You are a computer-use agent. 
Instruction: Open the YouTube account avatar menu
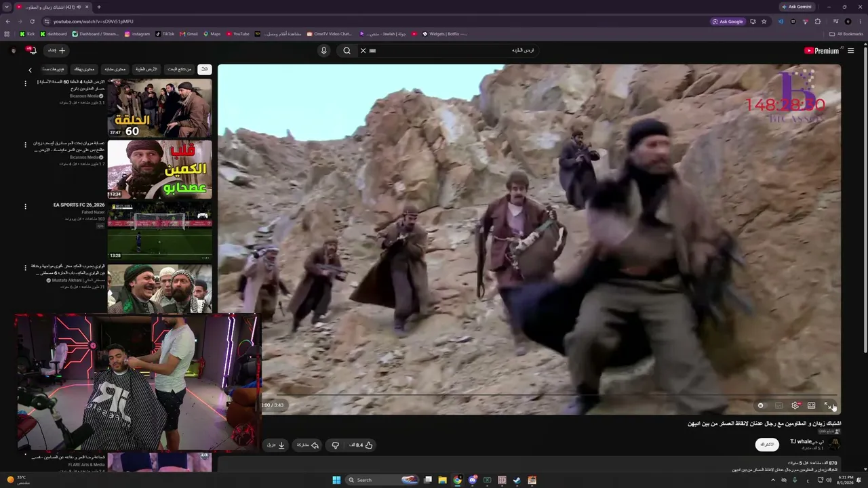click(14, 50)
